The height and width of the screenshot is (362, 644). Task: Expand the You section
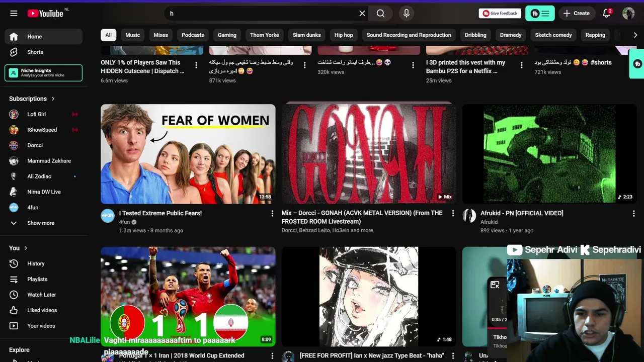[18, 248]
